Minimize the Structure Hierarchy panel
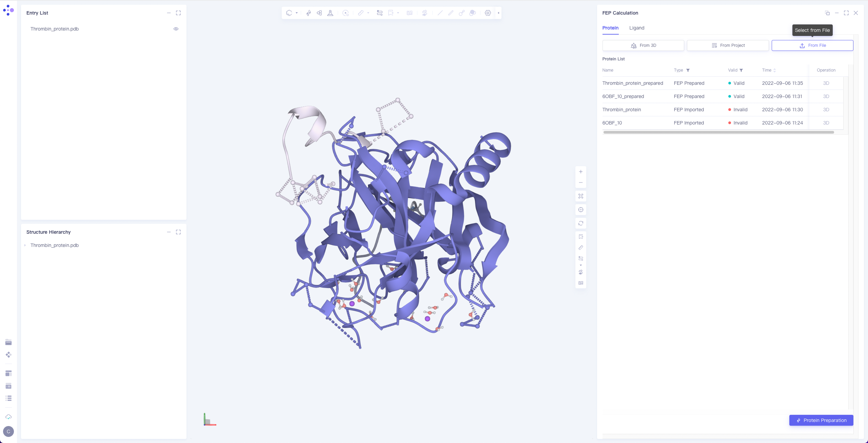Viewport: 868px width, 443px height. click(x=169, y=232)
